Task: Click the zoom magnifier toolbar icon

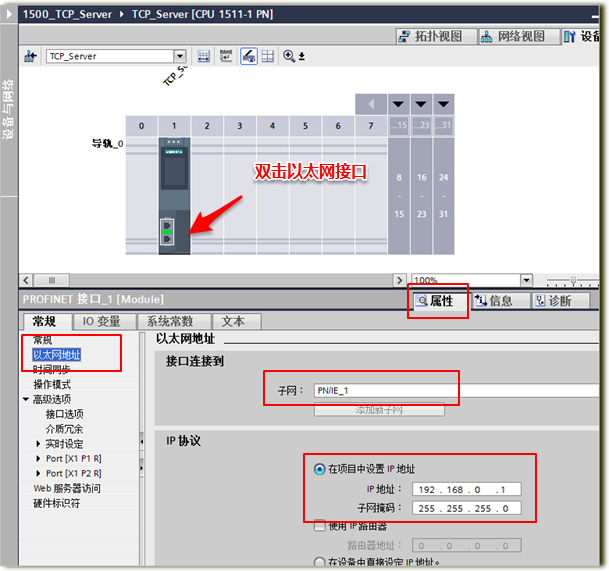Action: point(289,56)
